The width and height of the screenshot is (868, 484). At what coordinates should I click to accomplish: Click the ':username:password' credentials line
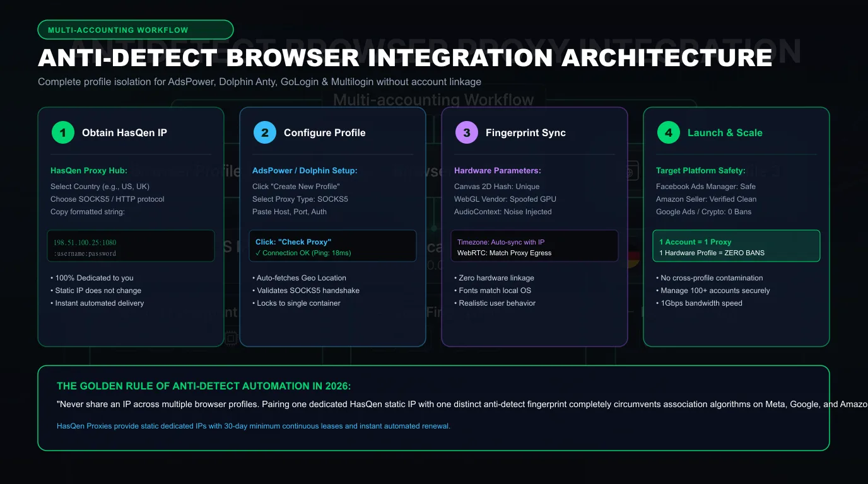point(85,254)
